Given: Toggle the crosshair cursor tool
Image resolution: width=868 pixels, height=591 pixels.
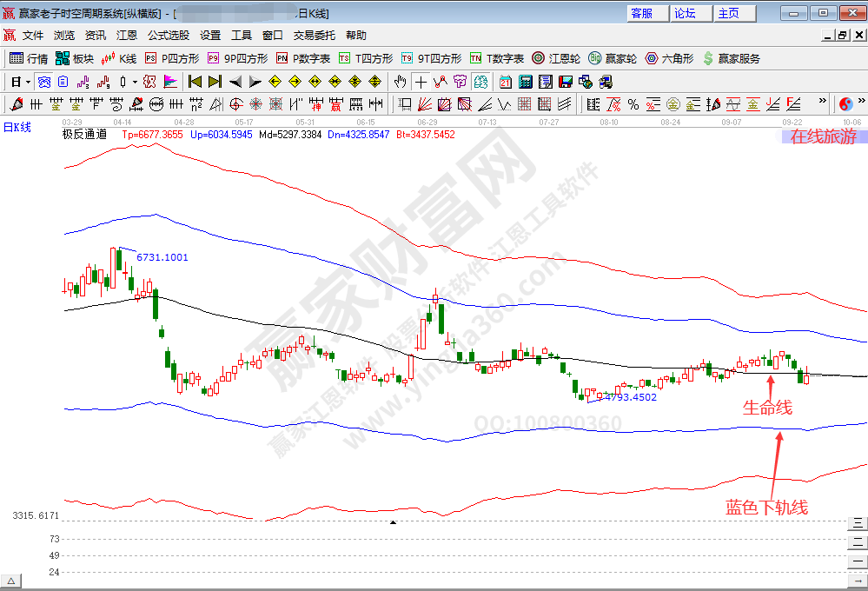Looking at the screenshot, I should pyautogui.click(x=421, y=82).
